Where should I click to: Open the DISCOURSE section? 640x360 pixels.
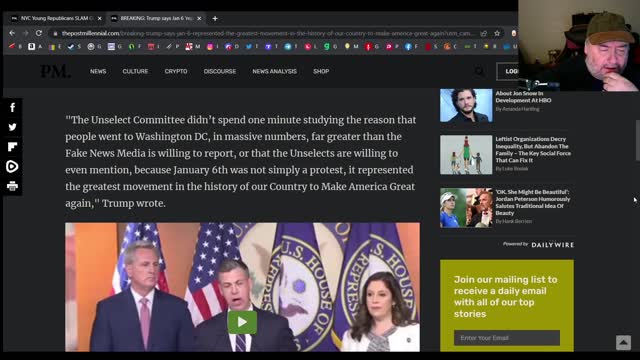tap(220, 71)
